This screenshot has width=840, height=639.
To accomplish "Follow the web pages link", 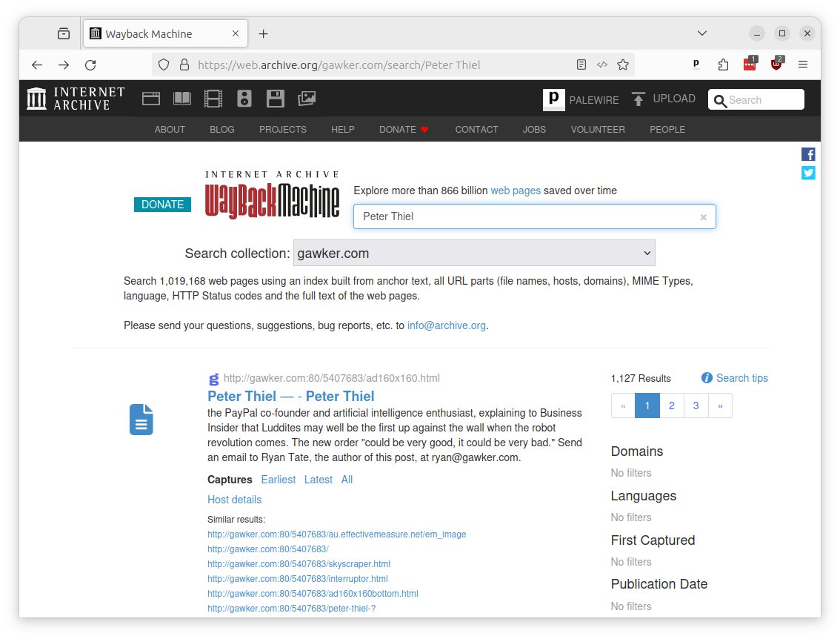I will click(x=516, y=191).
